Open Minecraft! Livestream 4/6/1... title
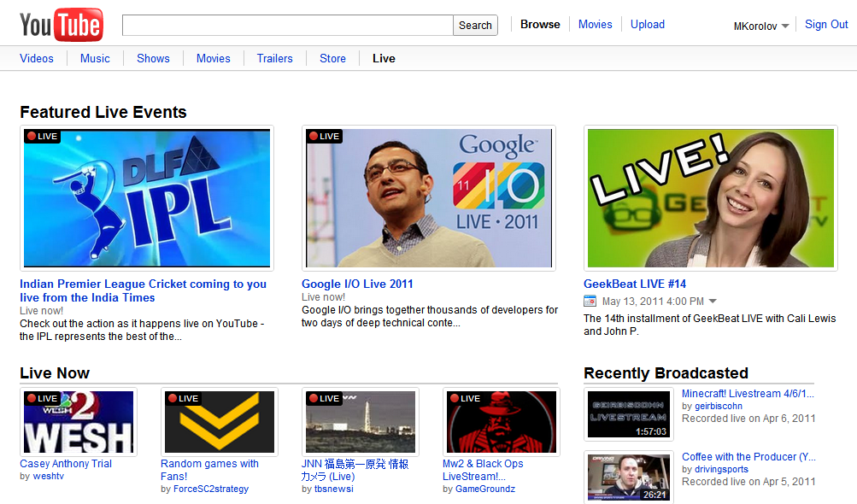Image resolution: width=857 pixels, height=504 pixels. pyautogui.click(x=748, y=394)
